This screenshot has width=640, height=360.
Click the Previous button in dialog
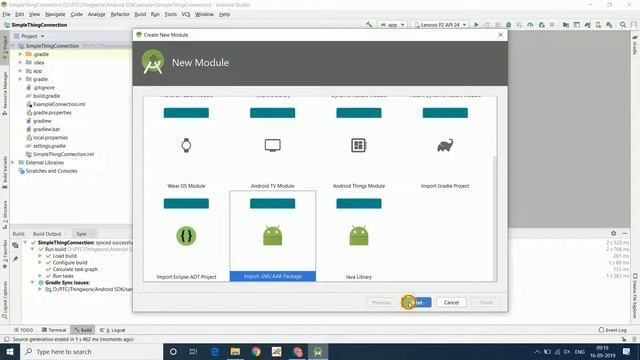382,302
